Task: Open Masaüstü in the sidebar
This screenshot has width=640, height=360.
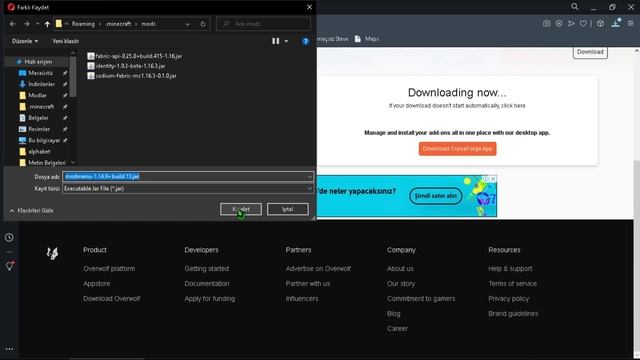Action: click(40, 73)
